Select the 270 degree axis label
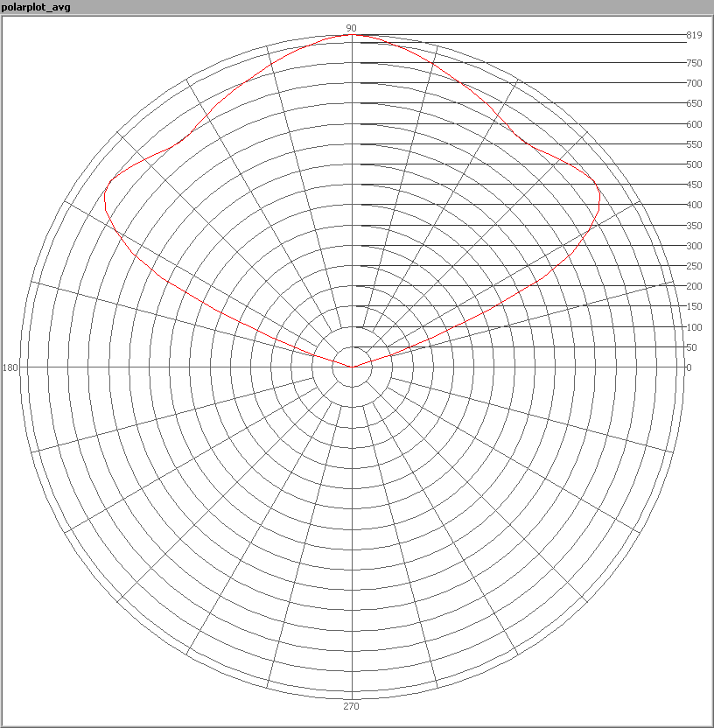Viewport: 714px width, 728px height. [351, 706]
